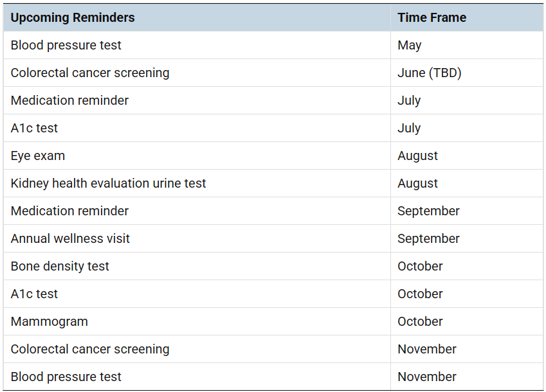Screen dimensions: 546x392
Task: Click the October cell beside Bone density test
Action: (420, 266)
